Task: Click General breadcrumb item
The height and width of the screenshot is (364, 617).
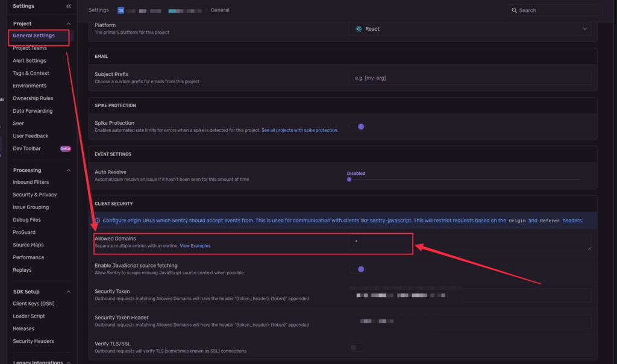Action: tap(220, 10)
